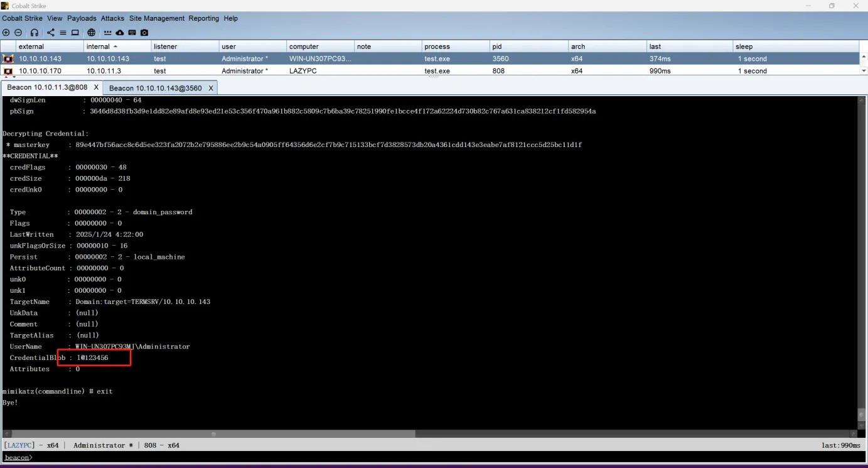Click TargetName Domain:target=TERMSRV/10.10.10.143 text
868x468 pixels.
point(142,302)
